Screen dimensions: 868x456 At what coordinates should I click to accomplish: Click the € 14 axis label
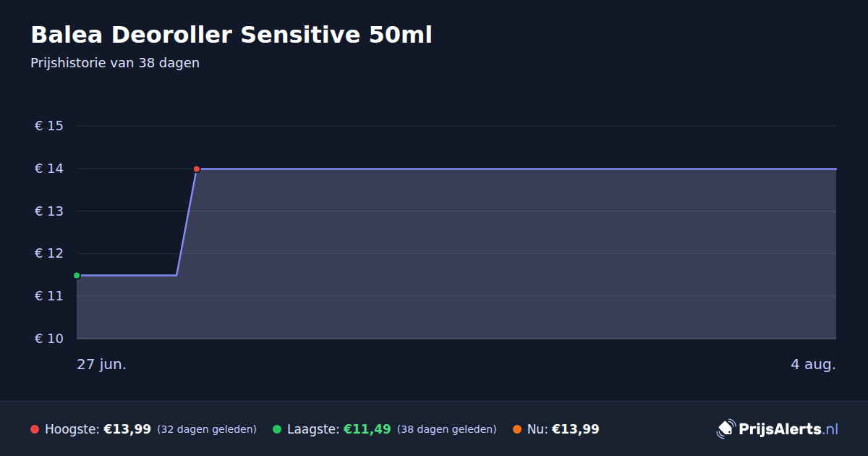coord(49,169)
